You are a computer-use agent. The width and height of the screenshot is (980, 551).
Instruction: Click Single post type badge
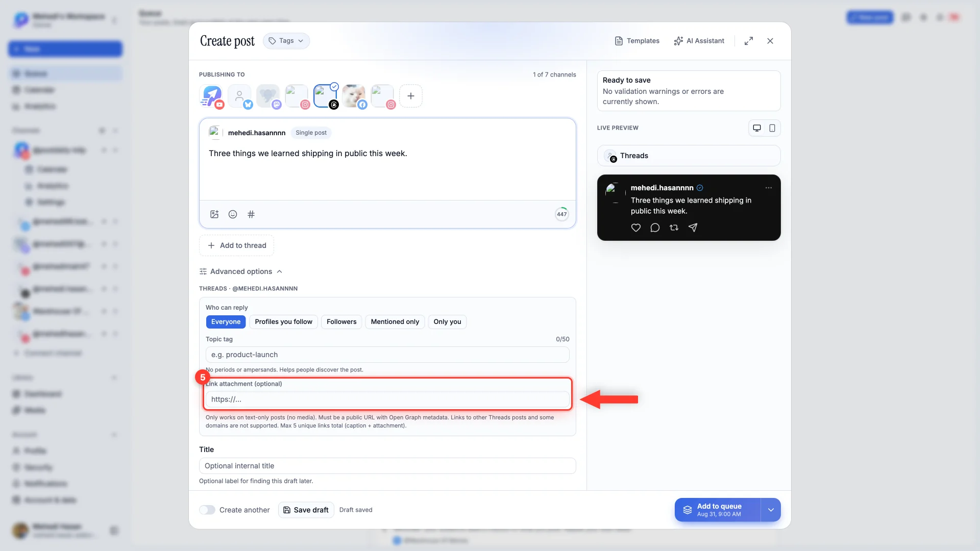click(311, 133)
